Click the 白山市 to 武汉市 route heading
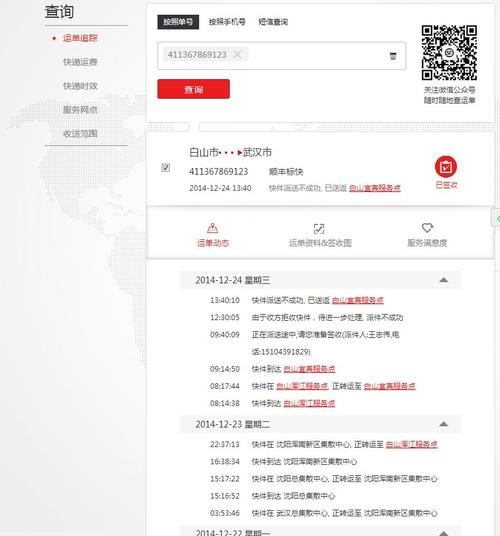Screen dimensions: 500x536 (230, 152)
